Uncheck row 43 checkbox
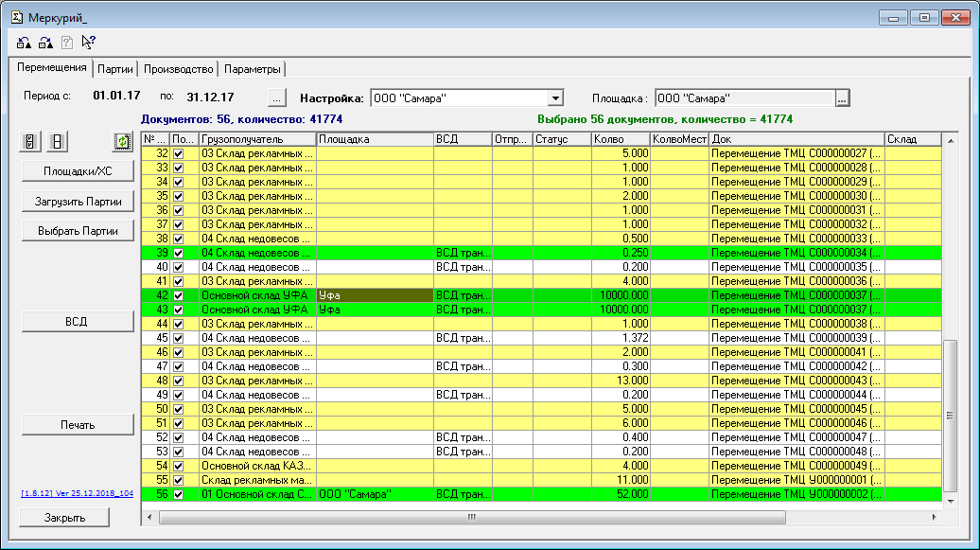 (x=178, y=310)
